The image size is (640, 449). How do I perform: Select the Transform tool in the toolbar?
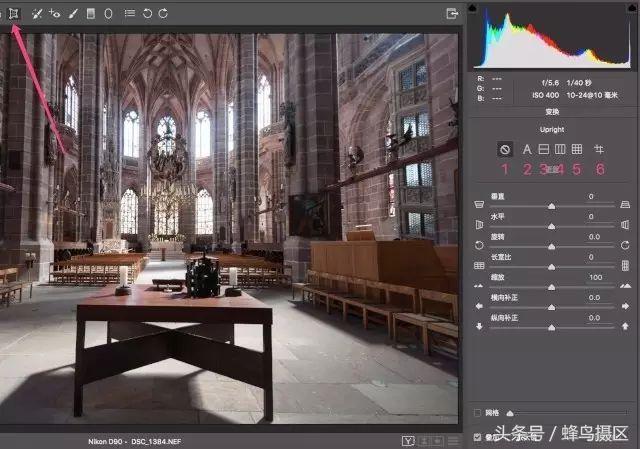[x=13, y=13]
